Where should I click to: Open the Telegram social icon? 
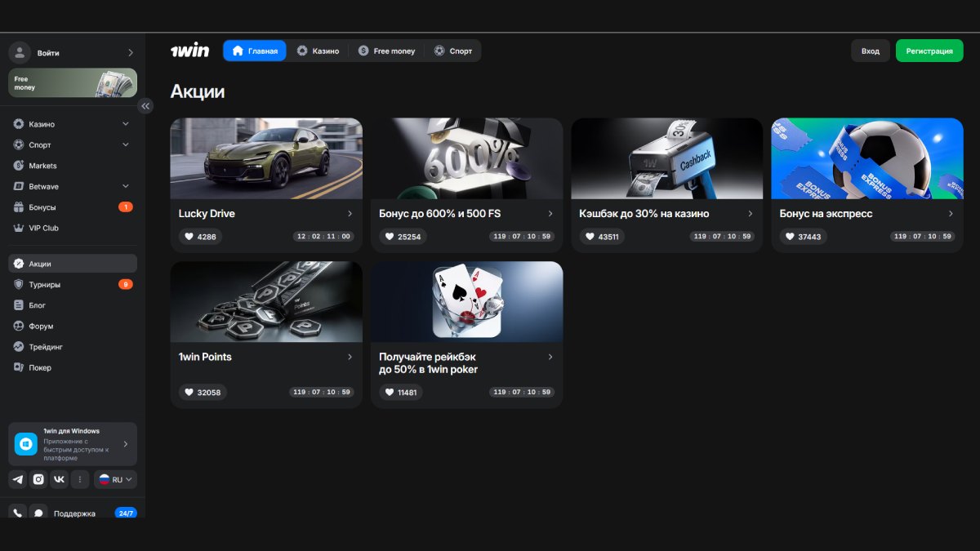click(18, 479)
